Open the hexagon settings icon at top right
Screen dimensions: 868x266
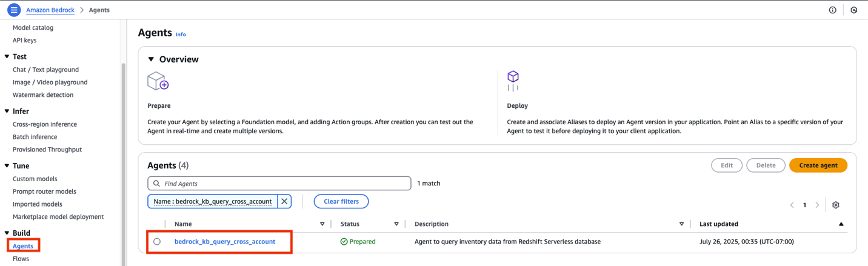[853, 10]
